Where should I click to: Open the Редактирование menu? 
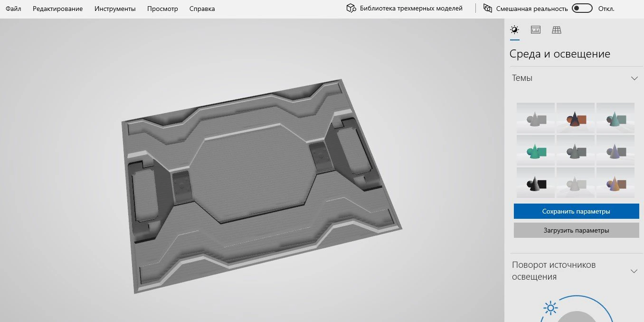57,9
